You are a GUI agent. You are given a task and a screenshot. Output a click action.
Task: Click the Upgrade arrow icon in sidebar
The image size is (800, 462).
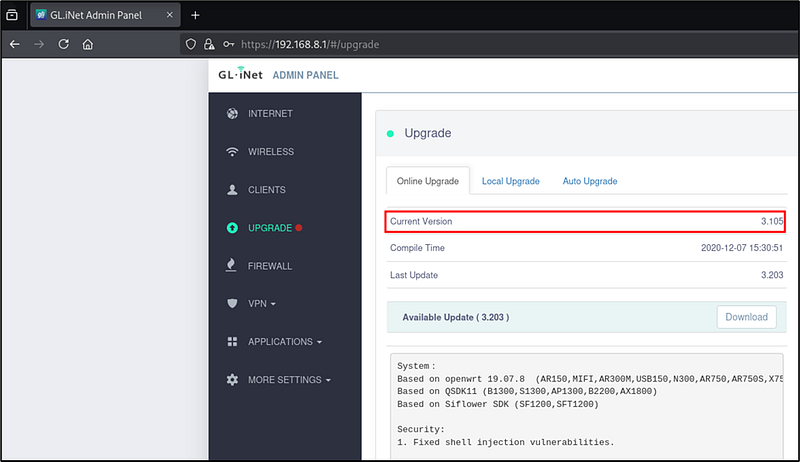coord(232,228)
